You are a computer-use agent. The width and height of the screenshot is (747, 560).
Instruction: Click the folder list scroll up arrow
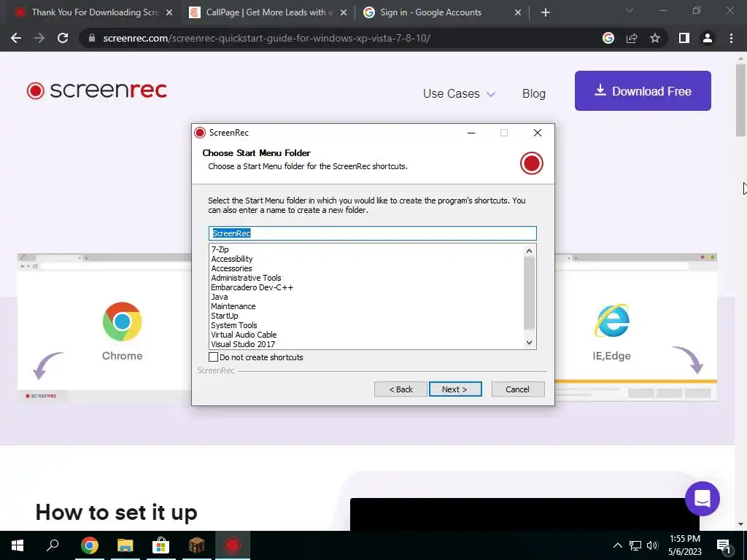point(530,251)
